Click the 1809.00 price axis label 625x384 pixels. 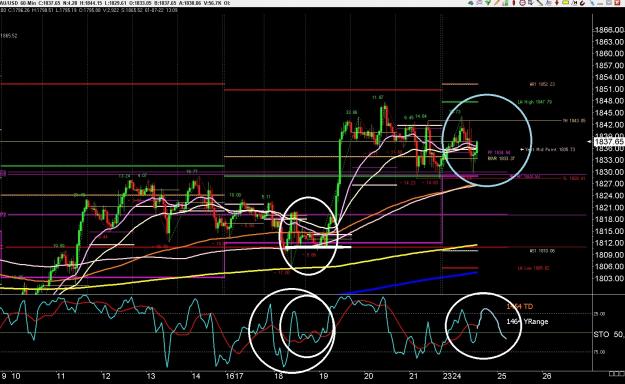click(609, 255)
